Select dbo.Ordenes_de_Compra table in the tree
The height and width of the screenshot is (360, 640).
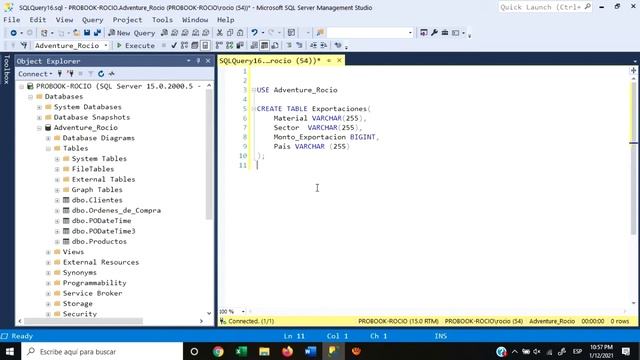(x=116, y=211)
